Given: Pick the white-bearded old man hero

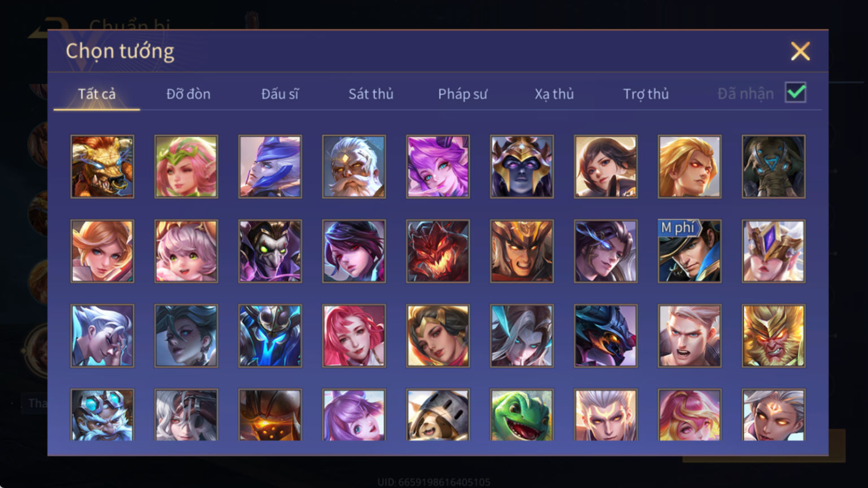Looking at the screenshot, I should pos(354,167).
